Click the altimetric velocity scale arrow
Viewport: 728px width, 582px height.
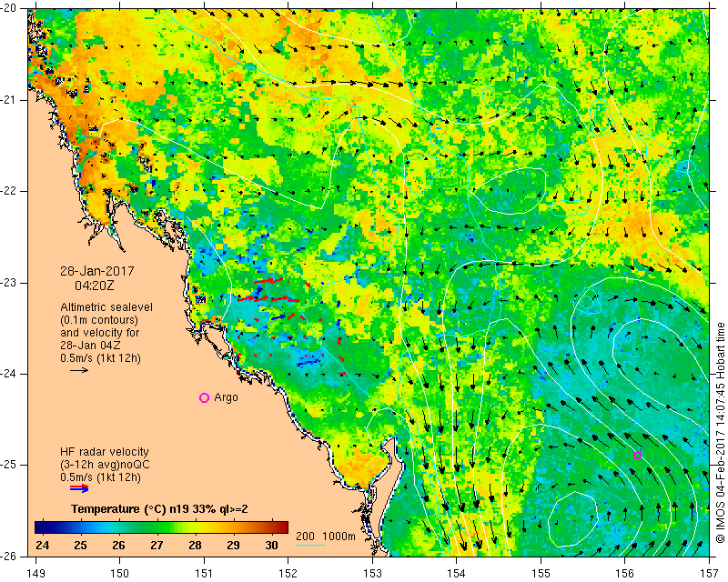[79, 370]
